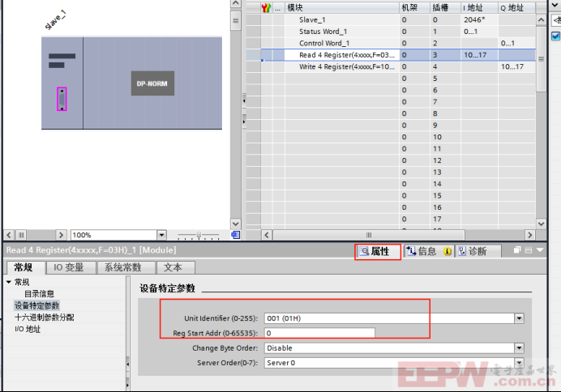Click the Reg Start Addr input field
Screen dimensions: 561x392
(x=319, y=333)
